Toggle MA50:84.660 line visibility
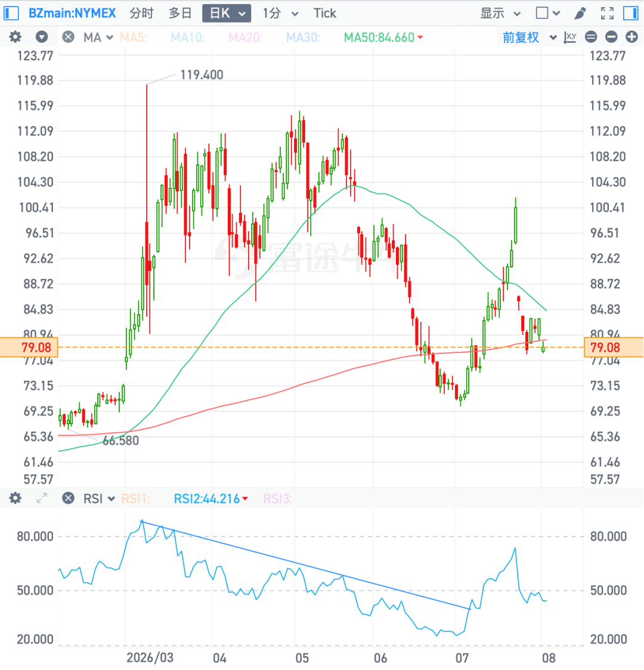Screen dimensions: 644x670 click(379, 38)
